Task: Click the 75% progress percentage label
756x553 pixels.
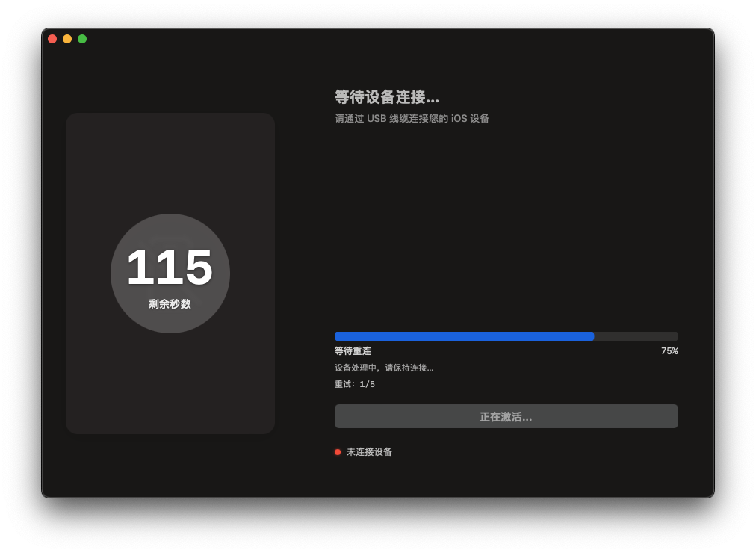Action: pyautogui.click(x=669, y=351)
